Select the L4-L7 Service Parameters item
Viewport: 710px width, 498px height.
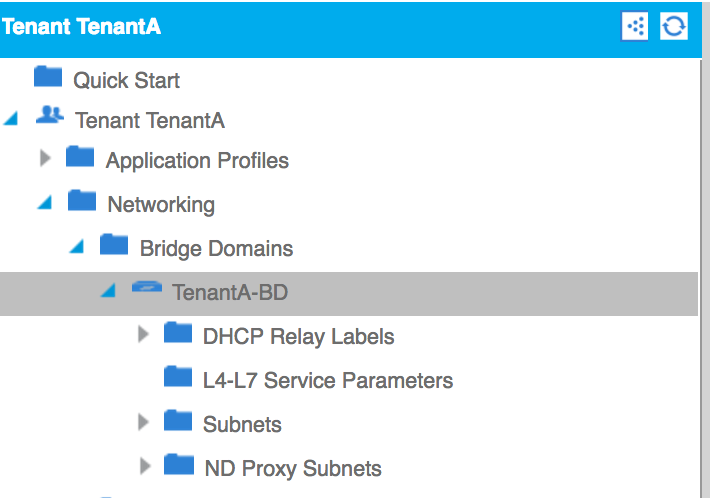pyautogui.click(x=327, y=380)
